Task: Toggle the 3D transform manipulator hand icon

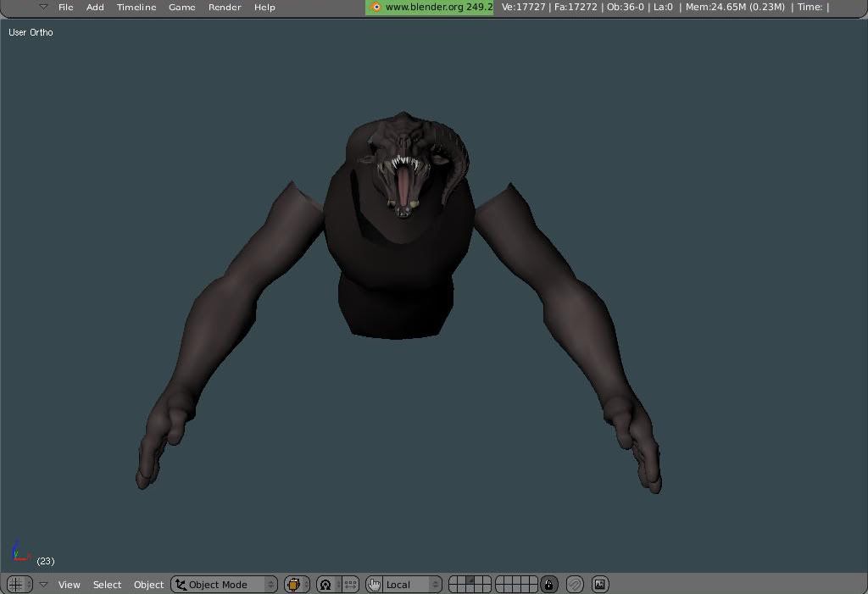Action: coord(374,585)
